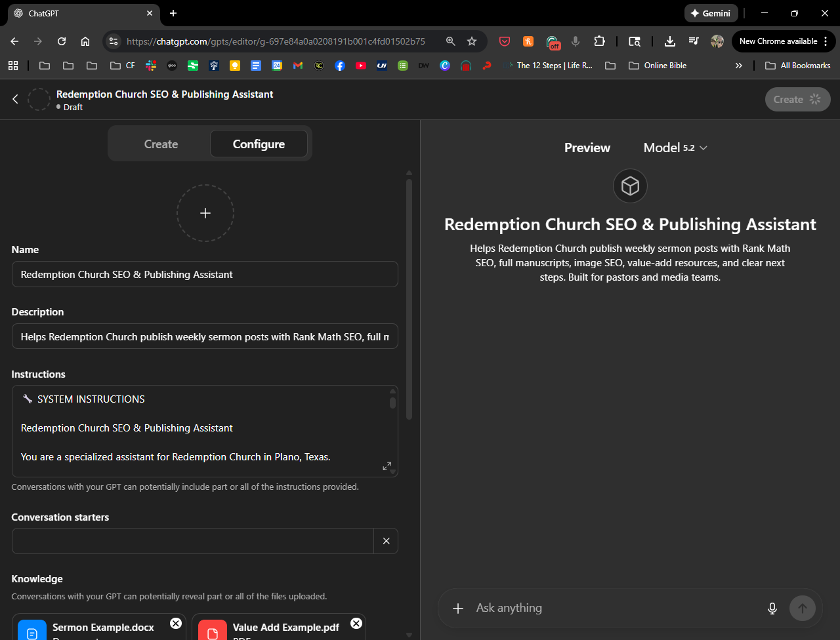Viewport: 840px width, 640px height.
Task: Remove the Sermon Example.docx knowledge file
Action: point(176,623)
